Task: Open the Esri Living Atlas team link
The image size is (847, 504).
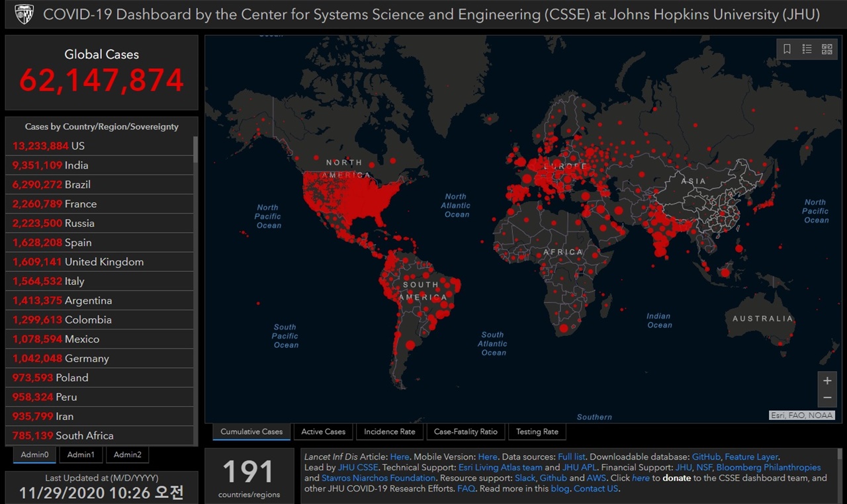Action: click(500, 468)
